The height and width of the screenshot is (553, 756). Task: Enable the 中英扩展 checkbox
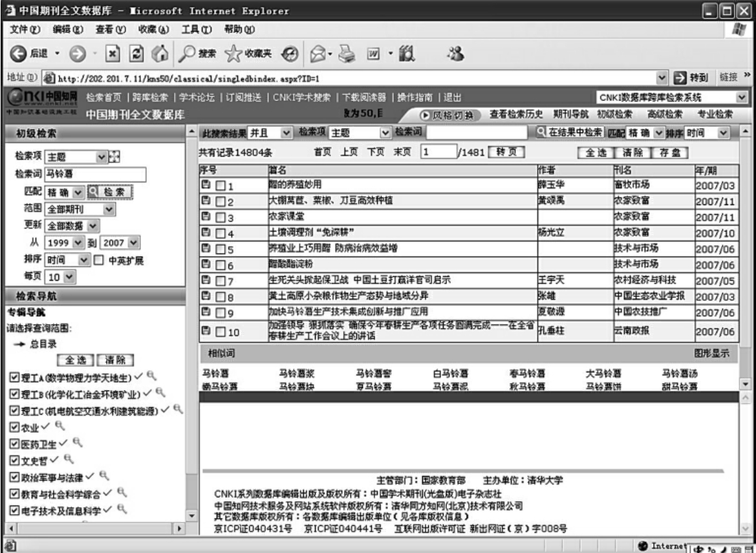[99, 261]
